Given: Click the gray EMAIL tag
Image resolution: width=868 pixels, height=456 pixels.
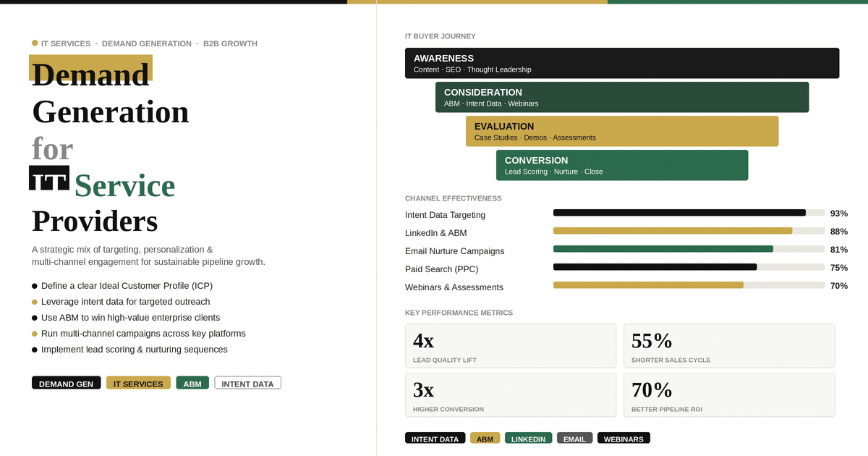Looking at the screenshot, I should 574,439.
